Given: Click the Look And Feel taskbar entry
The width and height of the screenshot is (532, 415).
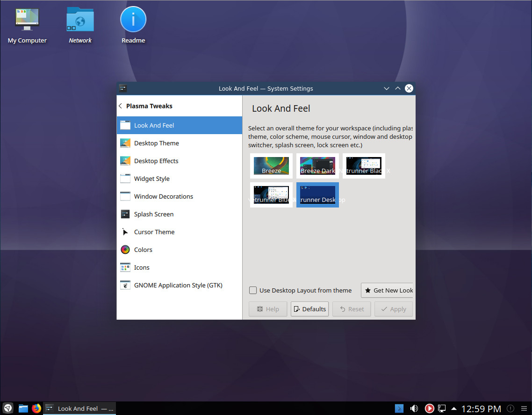Looking at the screenshot, I should point(80,408).
